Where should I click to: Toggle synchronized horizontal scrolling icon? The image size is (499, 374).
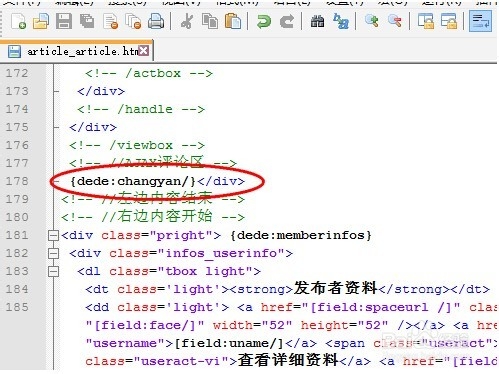click(x=449, y=21)
